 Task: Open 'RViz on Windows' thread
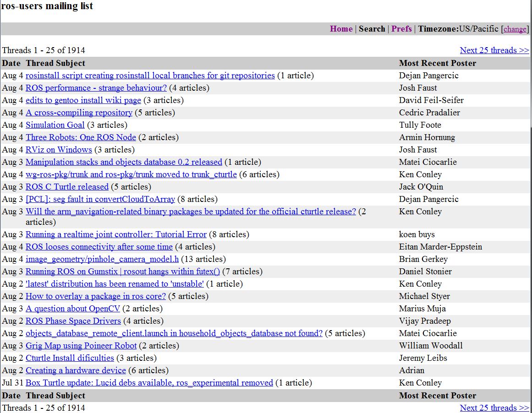59,150
